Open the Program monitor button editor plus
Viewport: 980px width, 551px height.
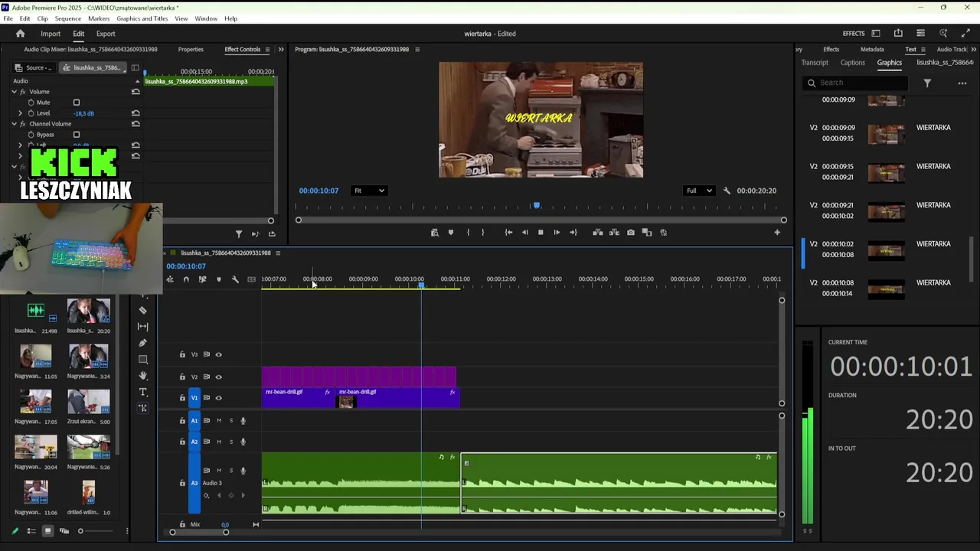tap(777, 233)
